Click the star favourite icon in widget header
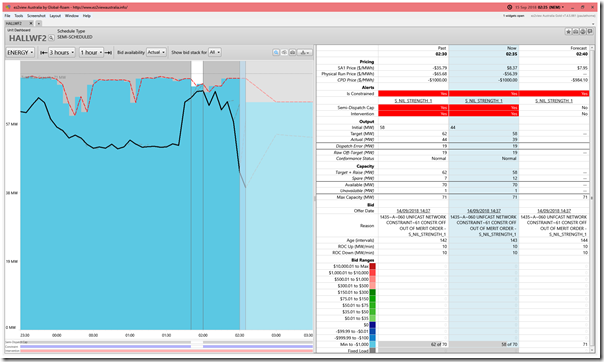This screenshot has width=604, height=362. pos(568,32)
